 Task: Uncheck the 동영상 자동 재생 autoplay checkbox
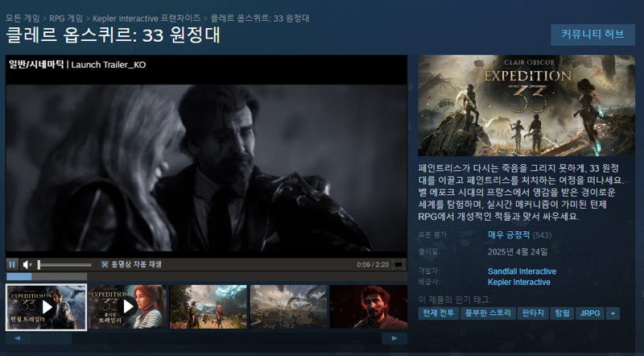click(105, 264)
